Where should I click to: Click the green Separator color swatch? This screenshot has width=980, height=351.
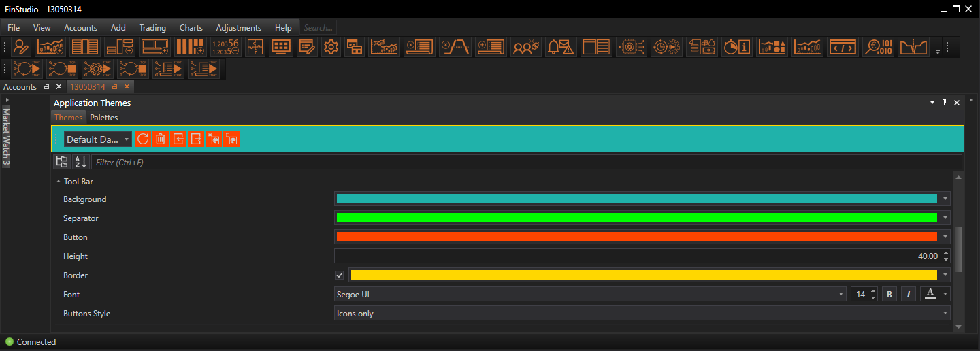coord(636,218)
